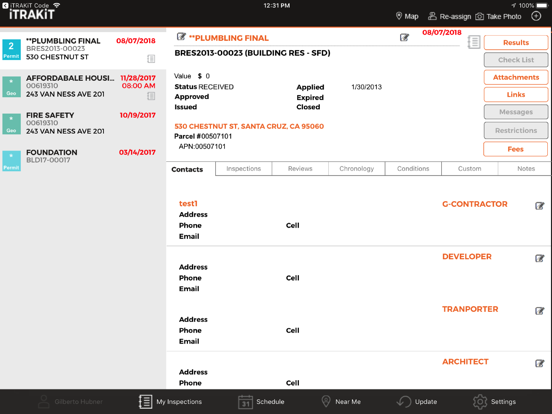The width and height of the screenshot is (552, 414).
Task: Open the Fees button
Action: pos(516,149)
